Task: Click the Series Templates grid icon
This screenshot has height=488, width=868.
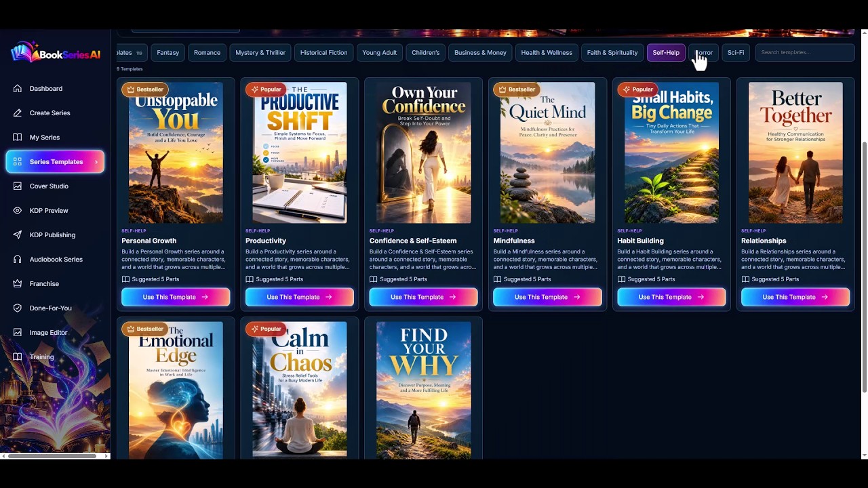Action: click(x=18, y=162)
